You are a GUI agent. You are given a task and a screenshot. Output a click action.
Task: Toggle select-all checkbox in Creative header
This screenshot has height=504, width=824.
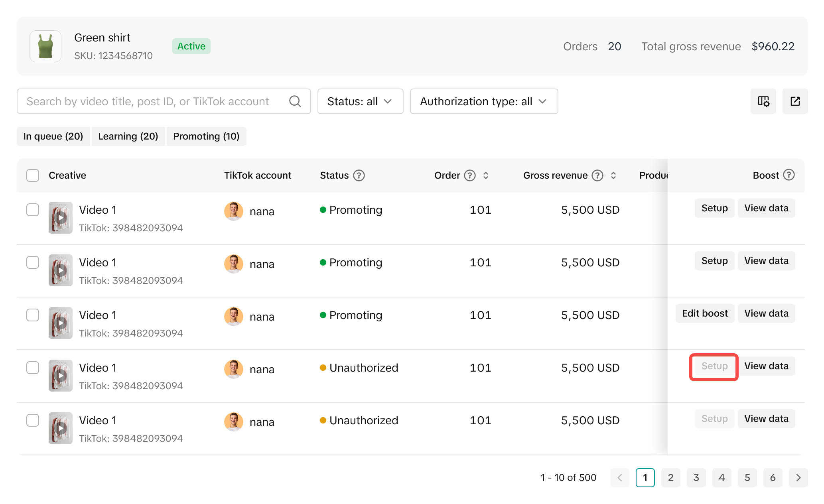33,175
